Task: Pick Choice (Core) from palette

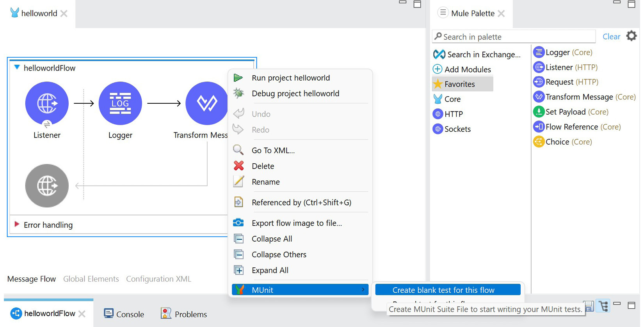Action: tap(563, 142)
